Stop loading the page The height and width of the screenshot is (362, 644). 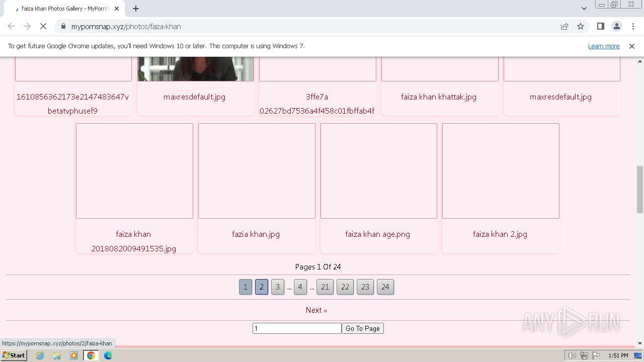(43, 26)
